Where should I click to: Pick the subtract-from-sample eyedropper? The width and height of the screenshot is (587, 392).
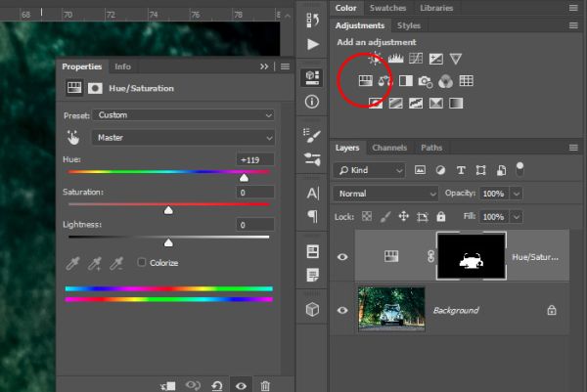click(116, 263)
